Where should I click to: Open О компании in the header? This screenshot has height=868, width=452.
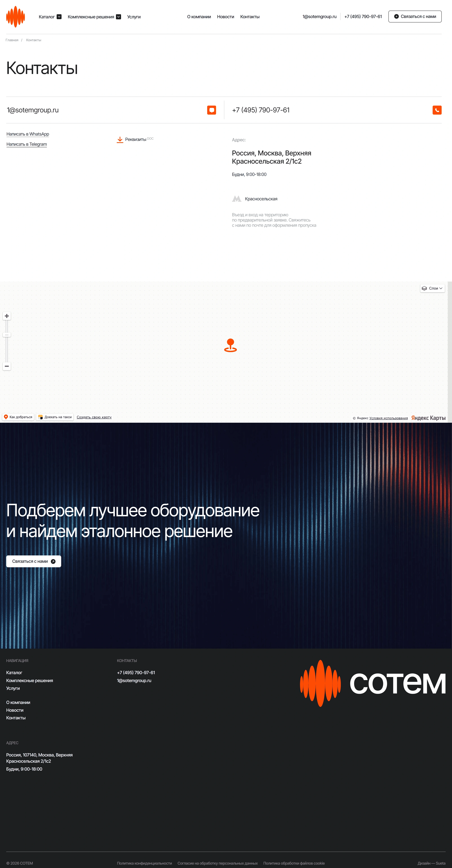click(x=199, y=17)
